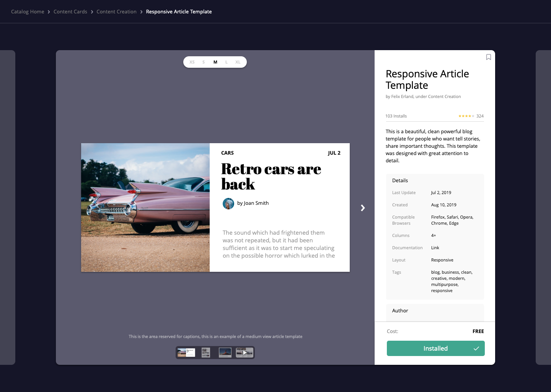Switch preview to XS size
Screen dimensions: 551x392
pos(192,62)
